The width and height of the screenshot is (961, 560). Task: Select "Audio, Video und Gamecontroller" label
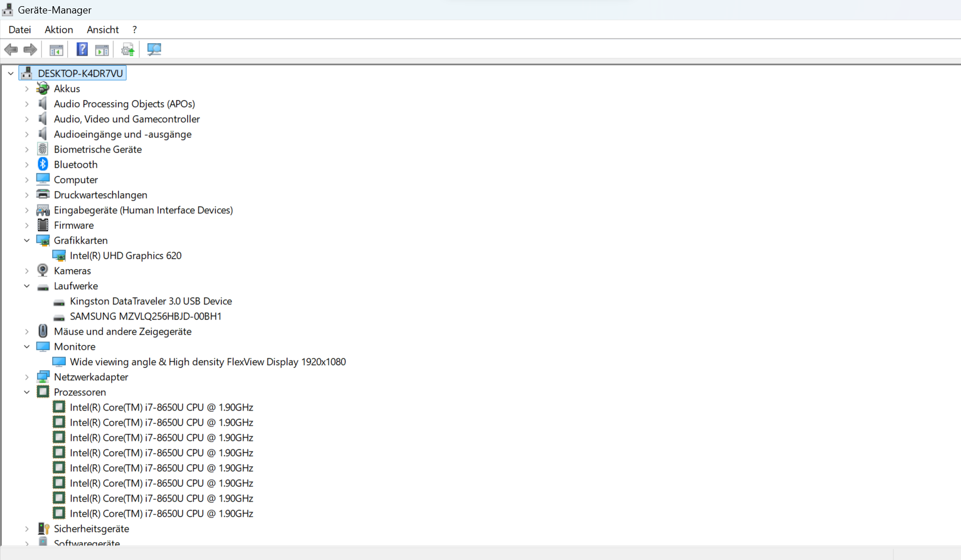[x=127, y=119]
